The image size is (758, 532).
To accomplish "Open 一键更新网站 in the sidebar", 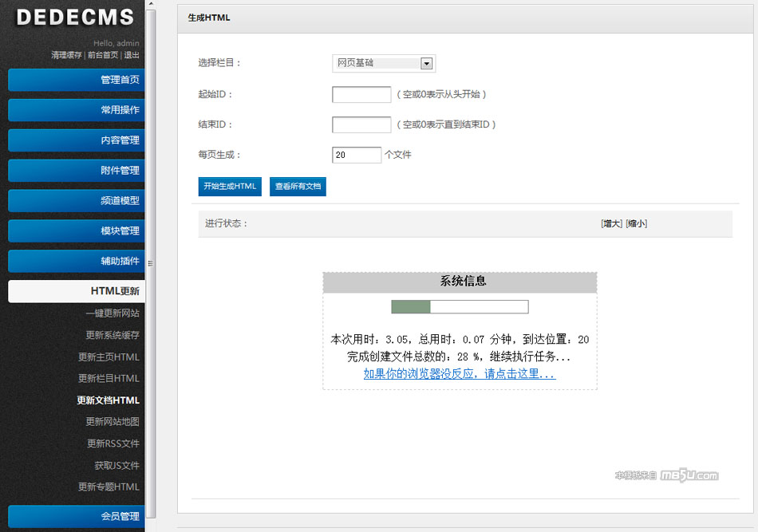I will click(x=112, y=313).
